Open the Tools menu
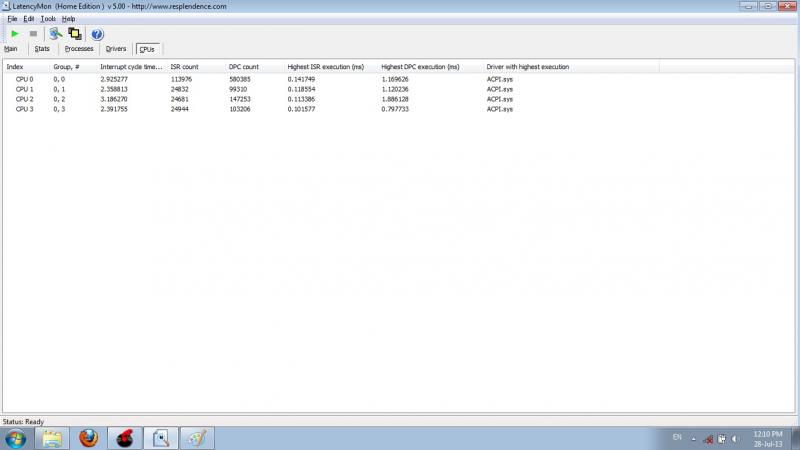The width and height of the screenshot is (800, 450). pos(48,19)
